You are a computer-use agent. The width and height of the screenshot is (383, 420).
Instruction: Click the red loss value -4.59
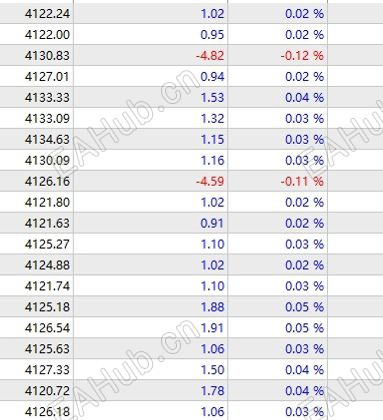click(x=210, y=181)
